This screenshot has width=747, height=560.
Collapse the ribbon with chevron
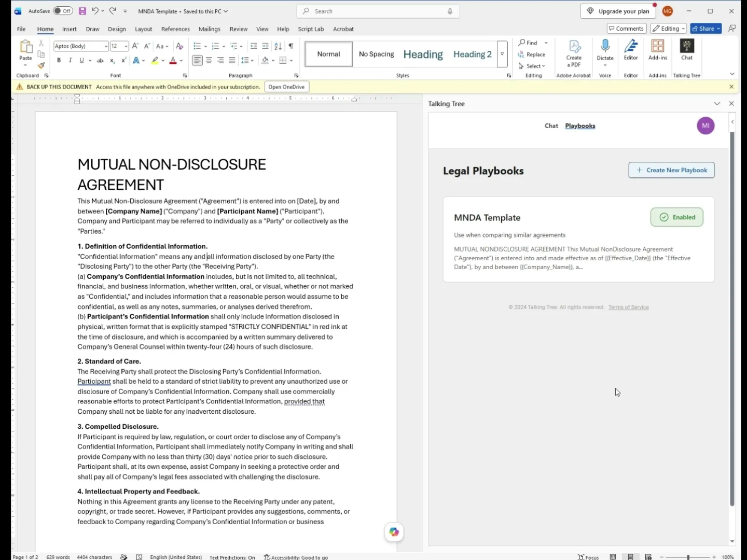point(732,74)
